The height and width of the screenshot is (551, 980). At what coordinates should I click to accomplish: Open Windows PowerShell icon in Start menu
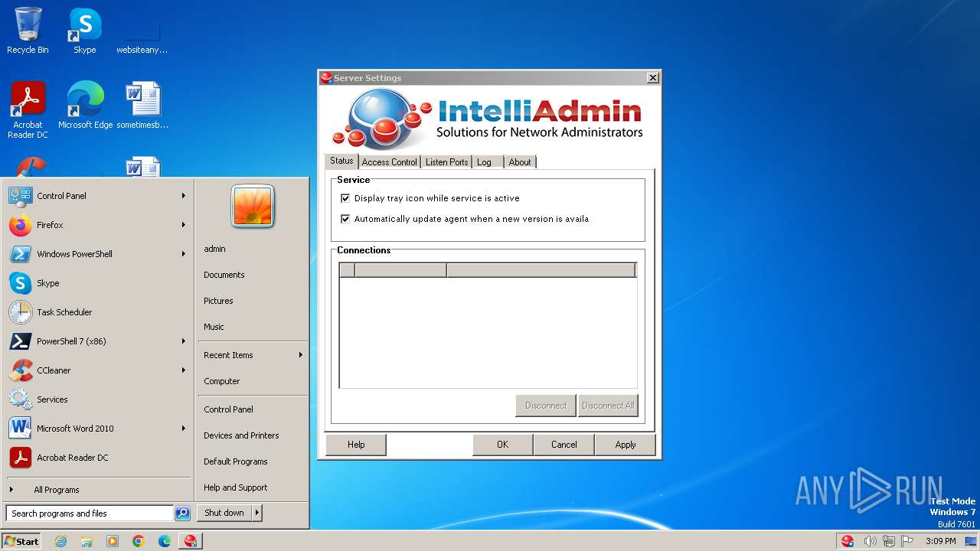20,254
